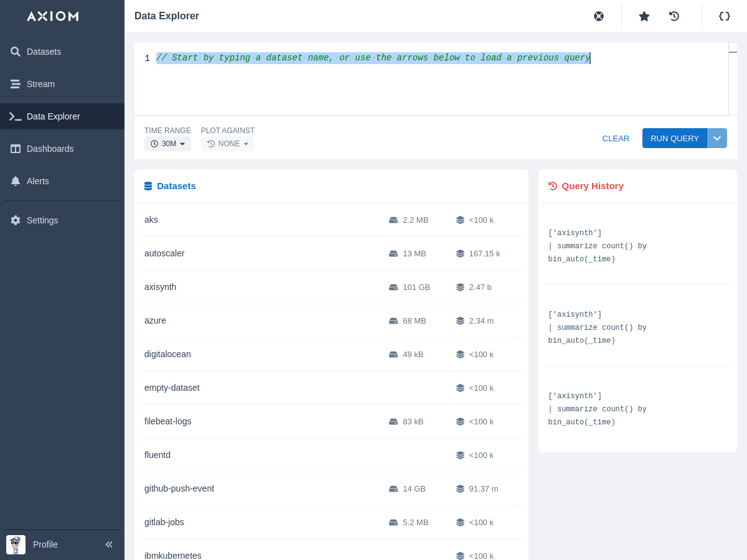Screen dimensions: 747x560
Task: Click the curly braces icon in header
Action: point(725,16)
